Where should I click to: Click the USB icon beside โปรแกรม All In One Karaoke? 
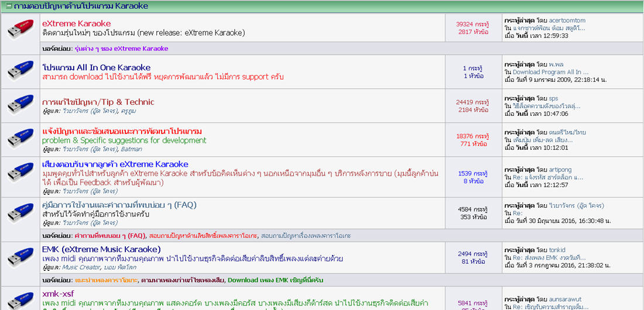point(20,71)
